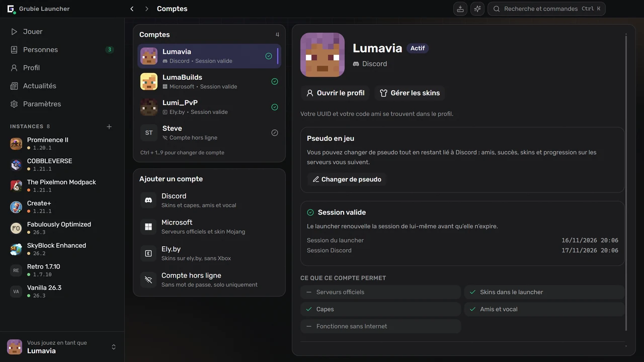Click the Gérer les skins button
Viewport: 644px width, 362px height.
click(410, 93)
